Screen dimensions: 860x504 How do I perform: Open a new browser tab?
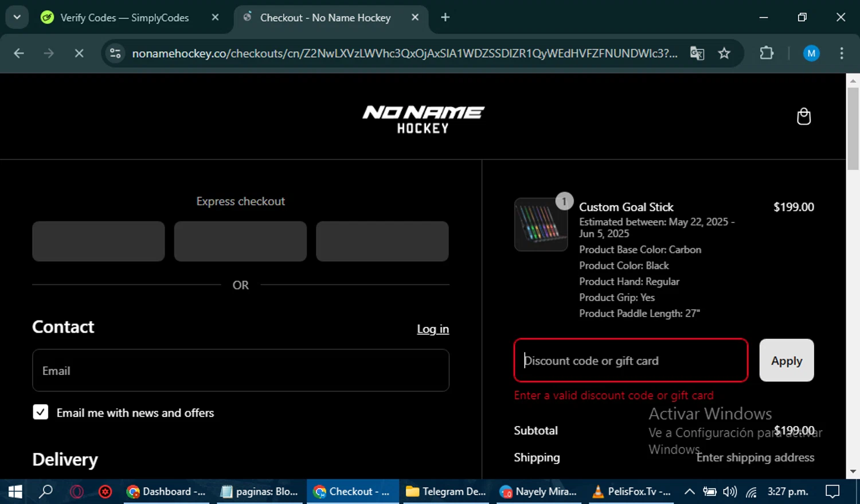tap(445, 17)
